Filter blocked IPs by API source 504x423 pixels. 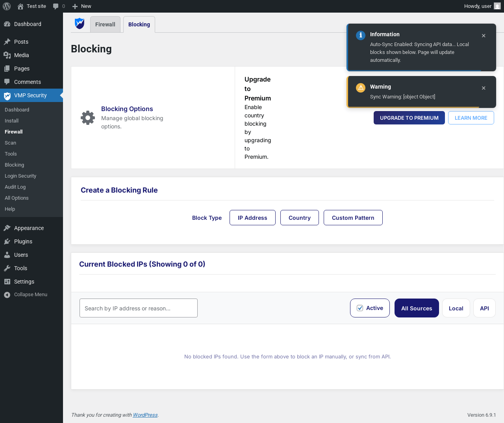484,308
